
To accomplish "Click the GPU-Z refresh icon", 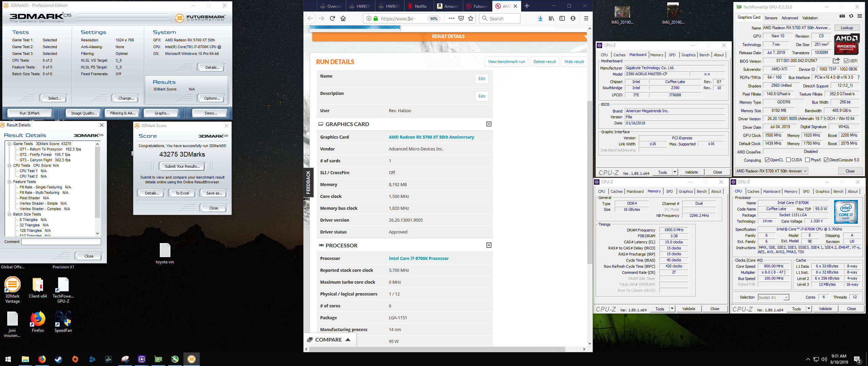I will pyautogui.click(x=851, y=16).
